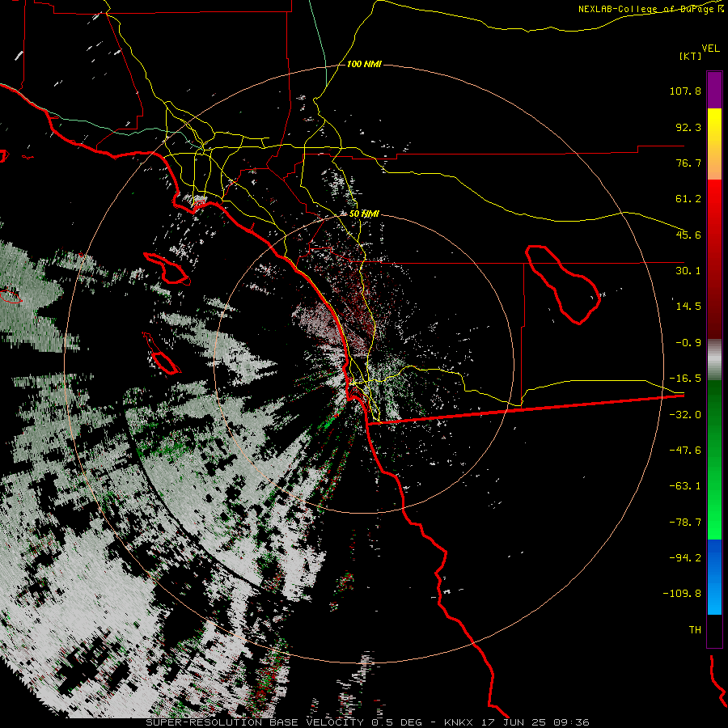The image size is (728, 728).
Task: Pick the yellow segment of the color bar
Action: coord(714,128)
